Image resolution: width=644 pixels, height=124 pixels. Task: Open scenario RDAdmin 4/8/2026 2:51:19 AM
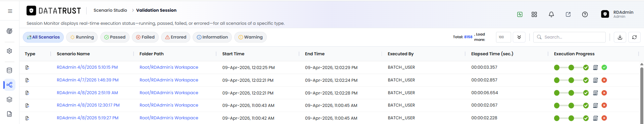tap(87, 93)
